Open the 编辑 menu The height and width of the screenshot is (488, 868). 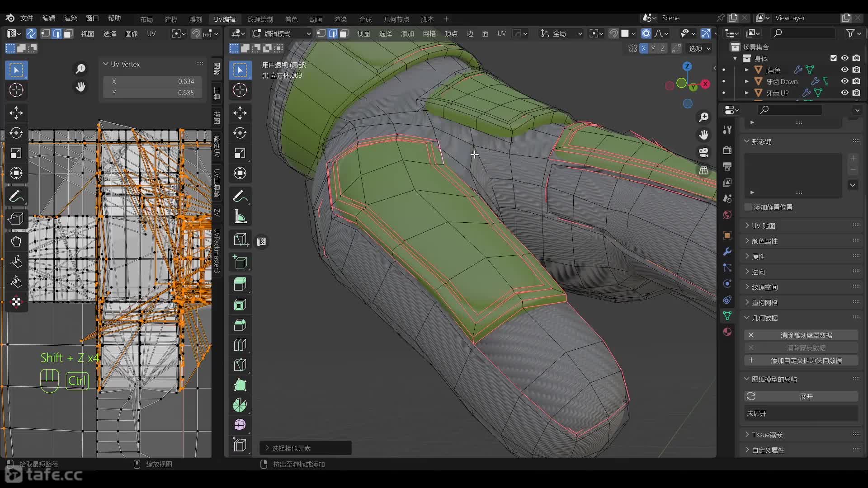click(48, 18)
